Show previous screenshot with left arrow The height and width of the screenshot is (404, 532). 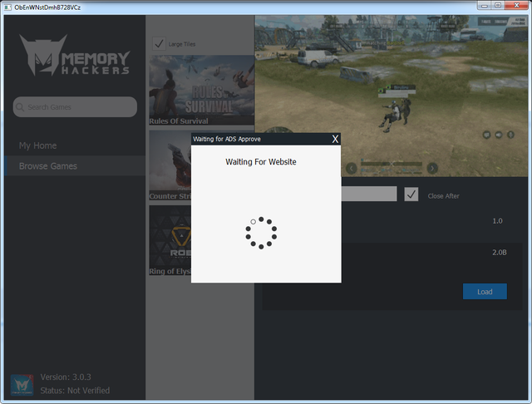352,168
